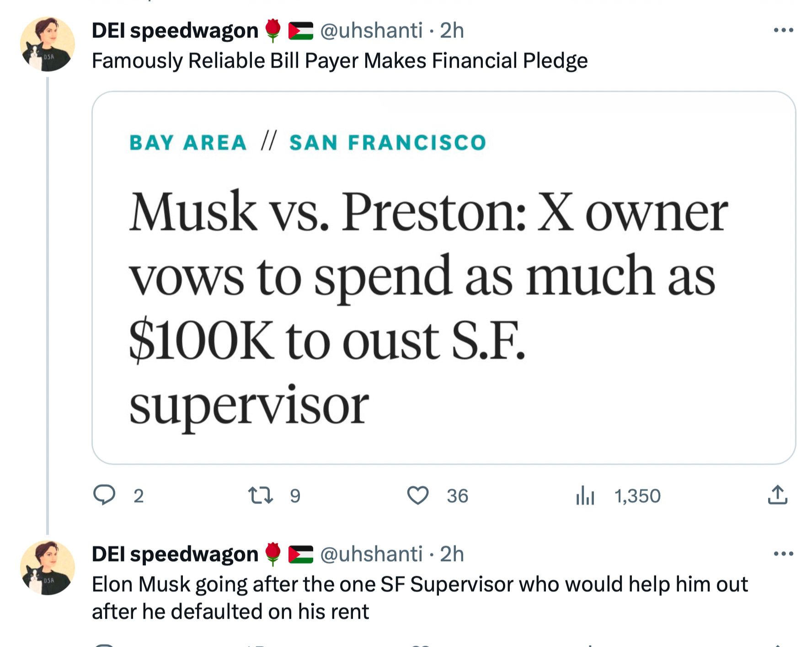Click the first tweet's 2h timestamp
This screenshot has height=647, width=812.
coord(452,31)
